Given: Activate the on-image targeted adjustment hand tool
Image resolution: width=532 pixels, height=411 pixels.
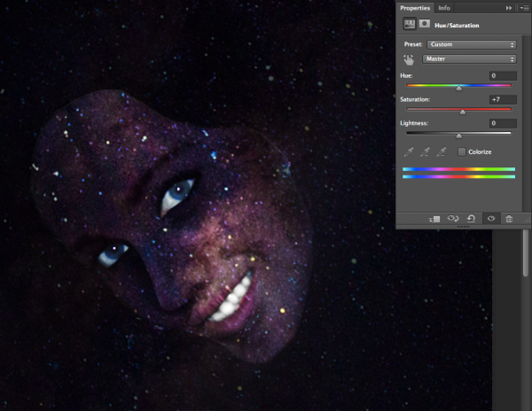Looking at the screenshot, I should (409, 60).
